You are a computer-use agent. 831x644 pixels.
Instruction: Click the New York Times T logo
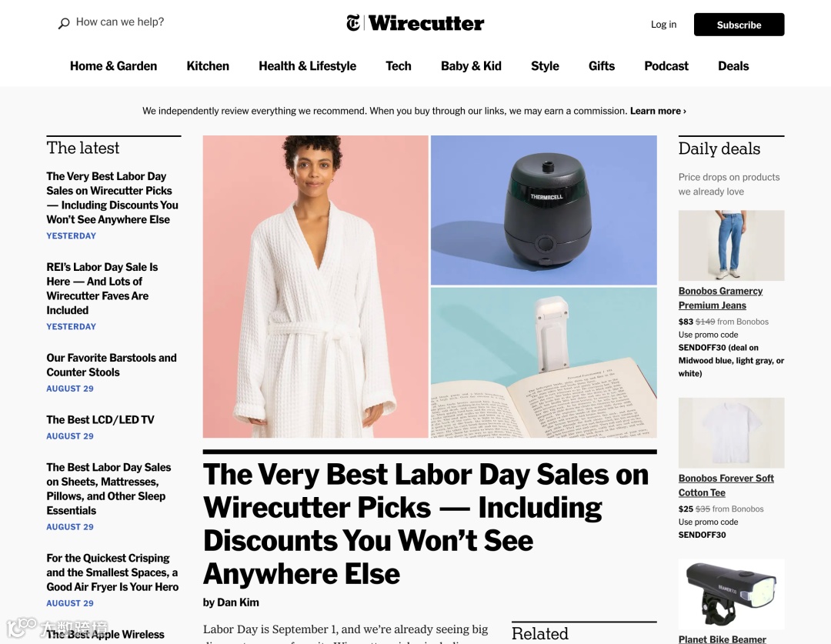[x=353, y=23]
